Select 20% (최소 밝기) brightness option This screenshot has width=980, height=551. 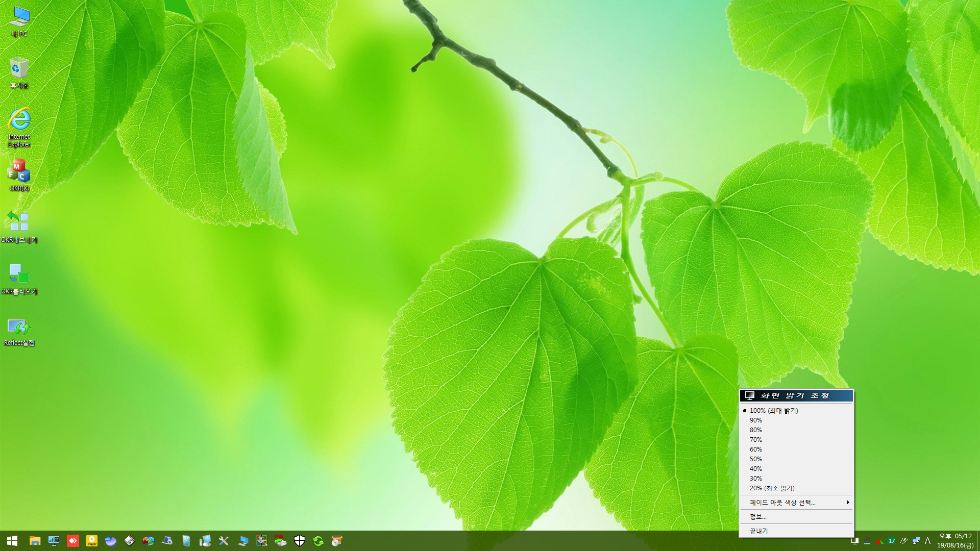click(796, 488)
